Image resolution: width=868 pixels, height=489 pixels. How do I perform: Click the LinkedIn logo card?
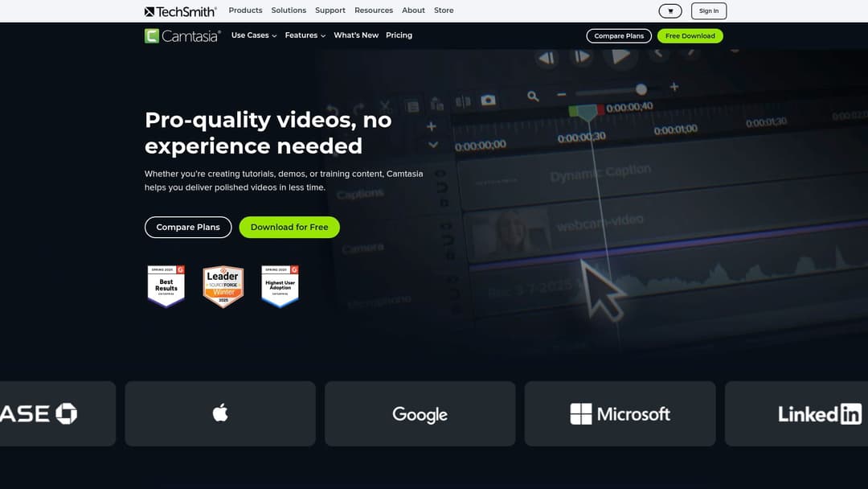click(796, 413)
